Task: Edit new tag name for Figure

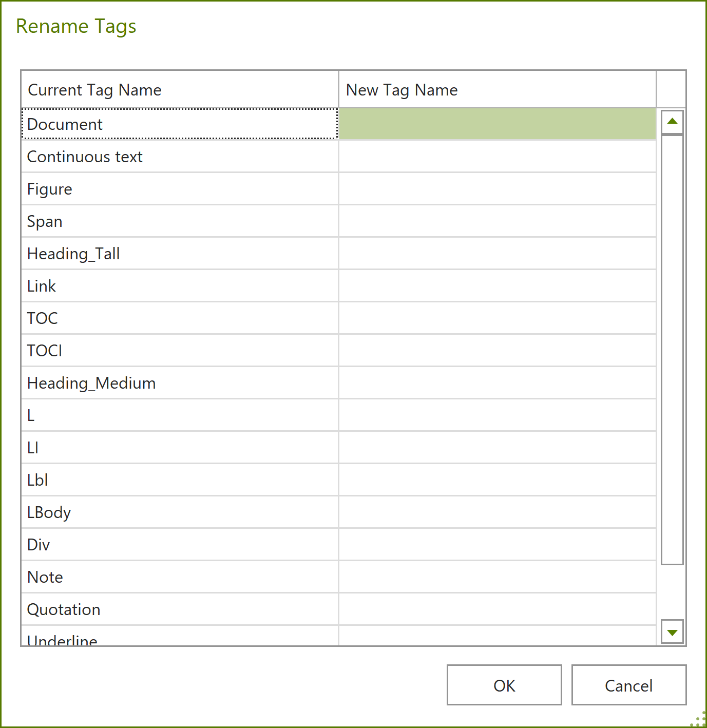Action: click(x=498, y=188)
